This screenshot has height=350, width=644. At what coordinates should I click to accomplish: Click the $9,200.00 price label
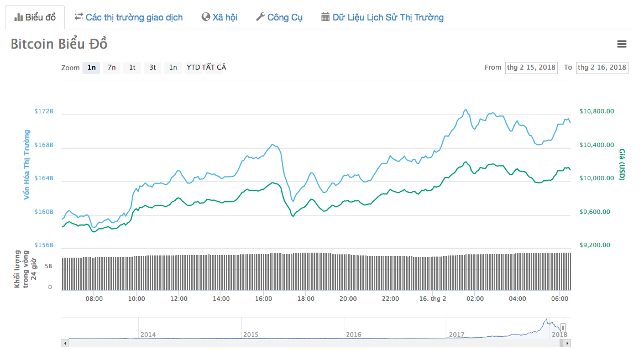[595, 245]
